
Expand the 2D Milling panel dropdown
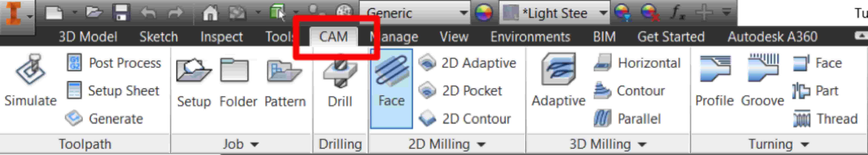(481, 145)
